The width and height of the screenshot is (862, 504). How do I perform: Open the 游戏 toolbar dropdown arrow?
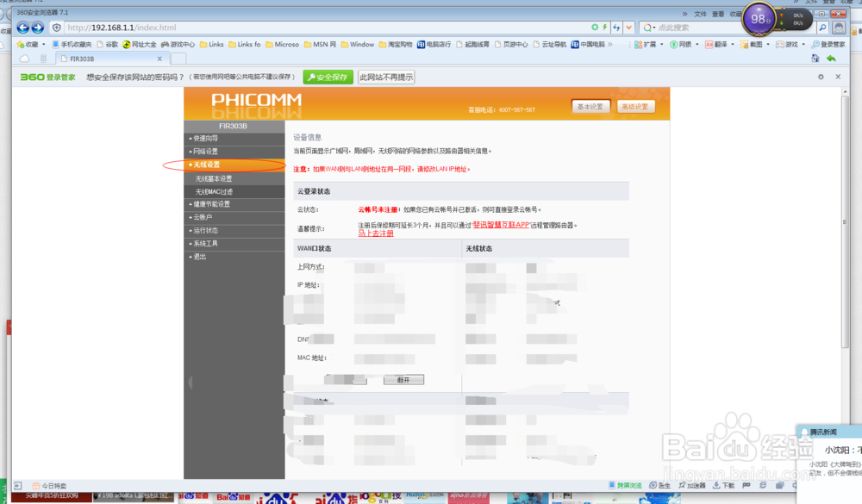(803, 44)
